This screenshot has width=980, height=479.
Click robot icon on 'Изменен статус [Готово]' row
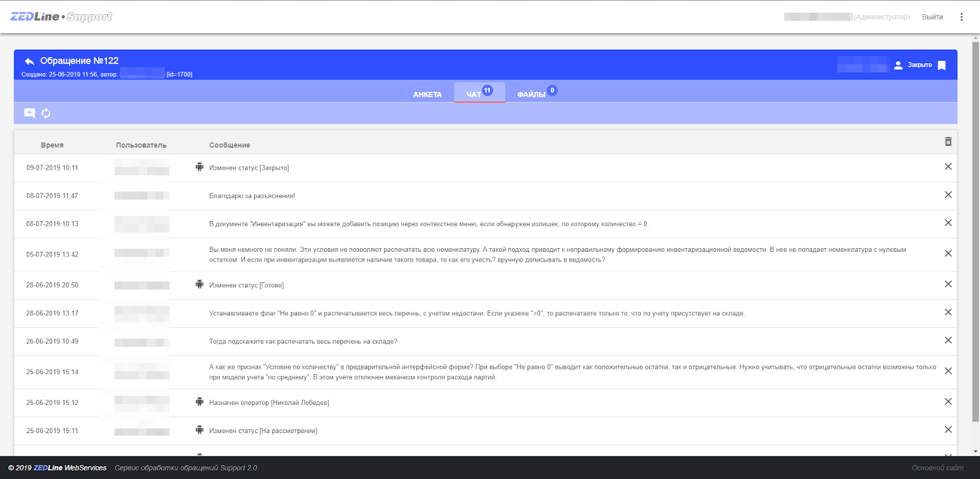pos(199,284)
